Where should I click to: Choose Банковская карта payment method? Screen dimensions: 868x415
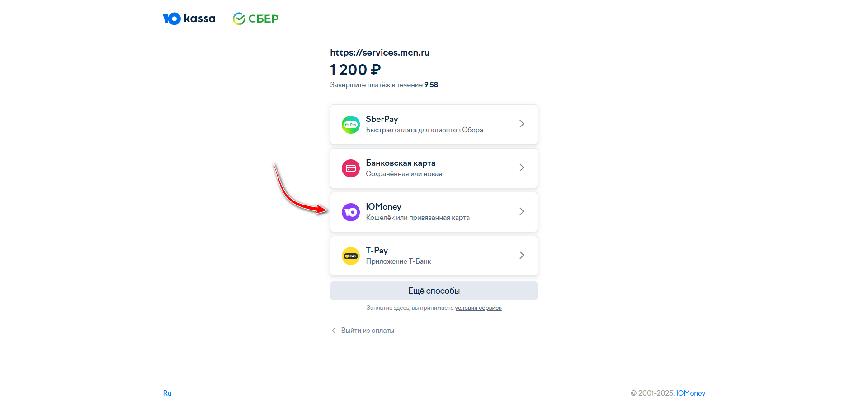tap(401, 163)
